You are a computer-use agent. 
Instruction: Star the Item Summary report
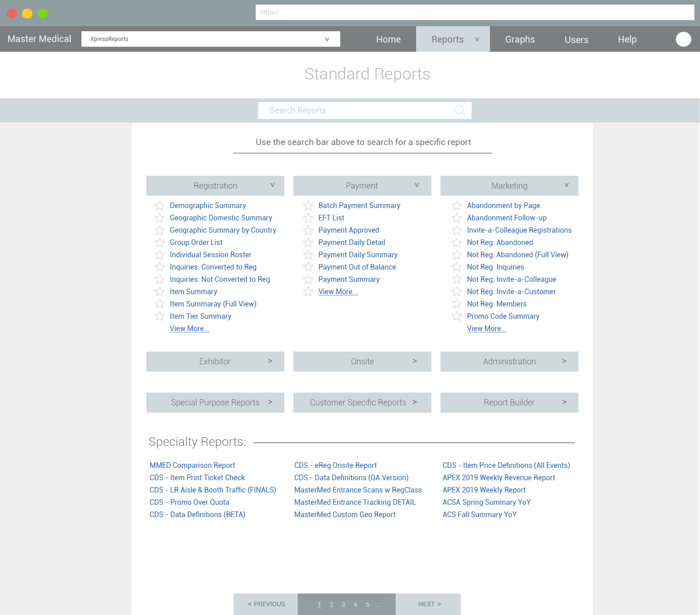click(x=160, y=292)
